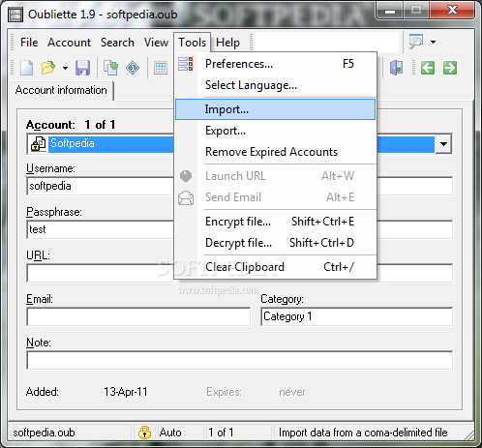482x448 pixels.
Task: Choose Clear Clipboard menu entry
Action: pyautogui.click(x=276, y=267)
